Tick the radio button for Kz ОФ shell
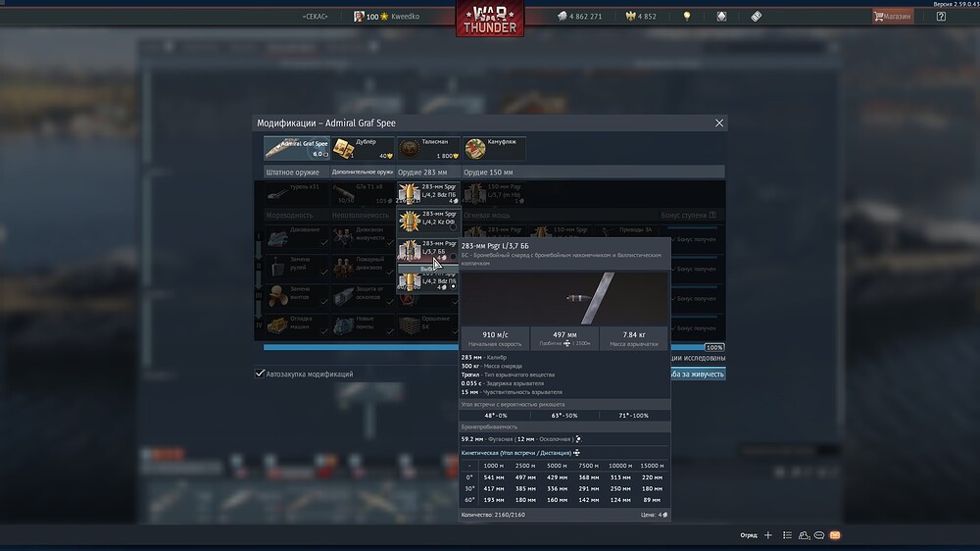Viewport: 980px width, 551px height. pyautogui.click(x=453, y=227)
